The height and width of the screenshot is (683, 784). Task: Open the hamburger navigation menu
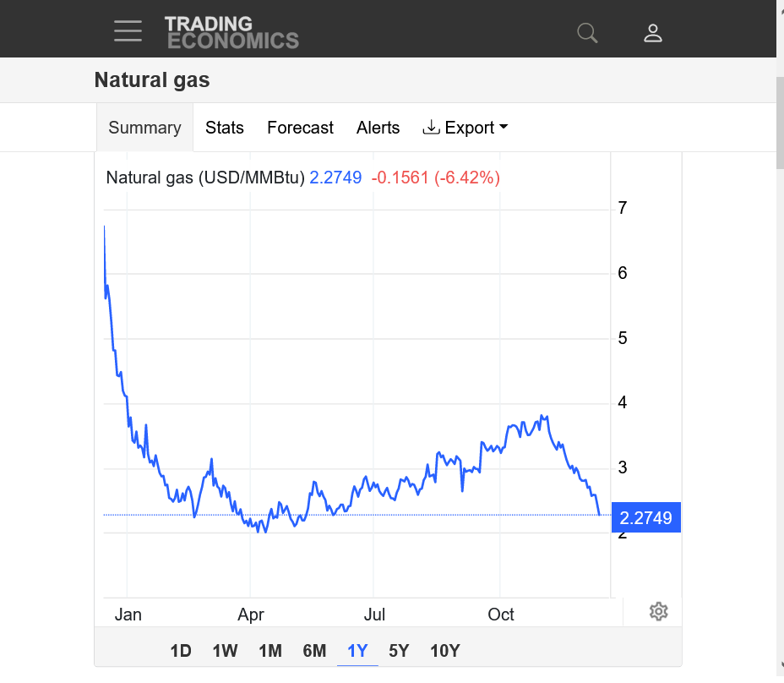(128, 30)
